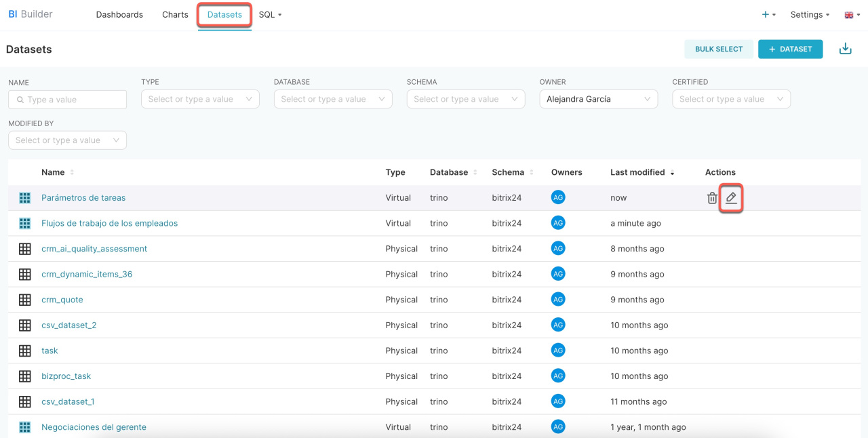Expand the Certified filter dropdown

[731, 99]
